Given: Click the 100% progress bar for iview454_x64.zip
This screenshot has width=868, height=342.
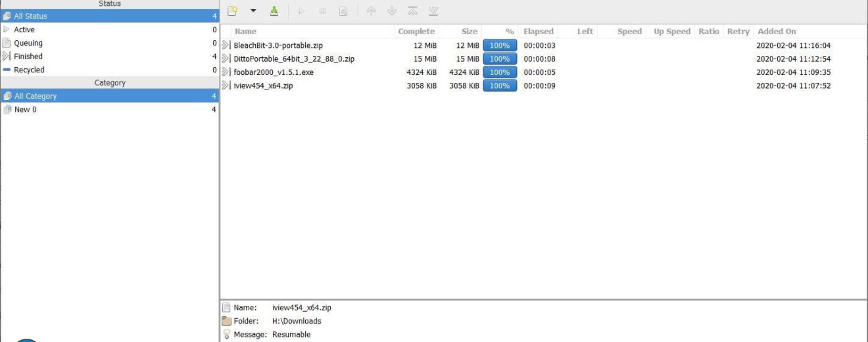Looking at the screenshot, I should (x=500, y=85).
